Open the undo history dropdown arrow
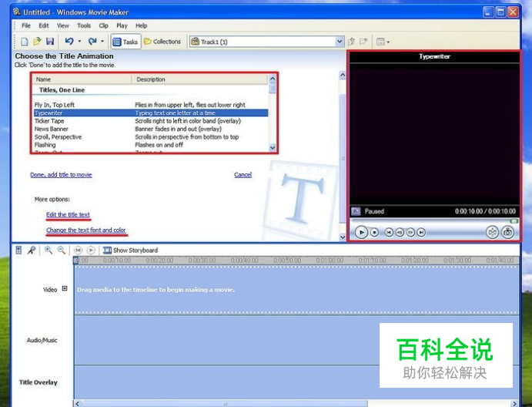The image size is (532, 407). click(x=79, y=42)
